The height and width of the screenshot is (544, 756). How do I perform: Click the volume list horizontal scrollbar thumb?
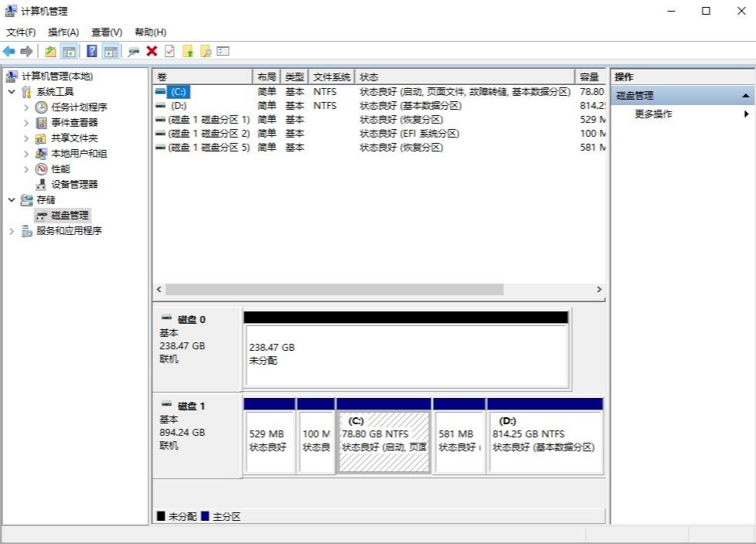334,289
